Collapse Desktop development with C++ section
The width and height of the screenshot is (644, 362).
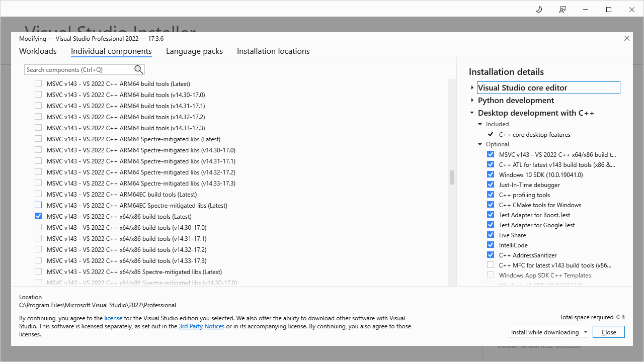pos(472,113)
